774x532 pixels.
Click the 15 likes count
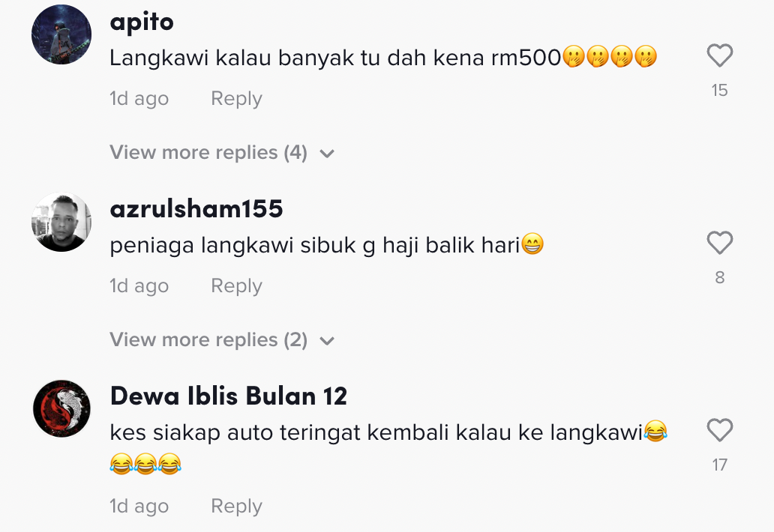[x=720, y=90]
